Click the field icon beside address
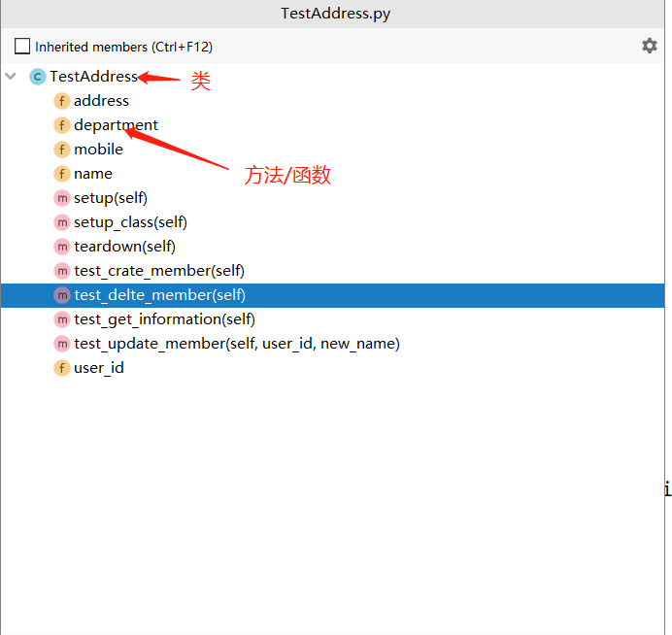Image resolution: width=672 pixels, height=635 pixels. pyautogui.click(x=62, y=101)
